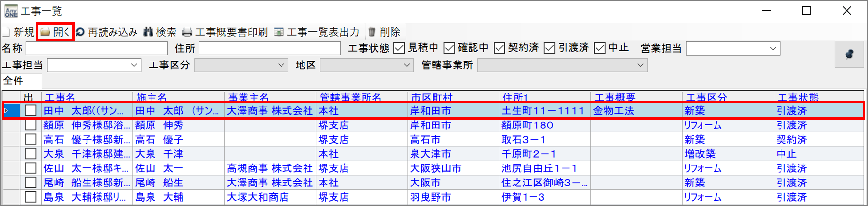868x206 pixels.
Task: Expand the 営業担当 dropdown
Action: point(773,48)
